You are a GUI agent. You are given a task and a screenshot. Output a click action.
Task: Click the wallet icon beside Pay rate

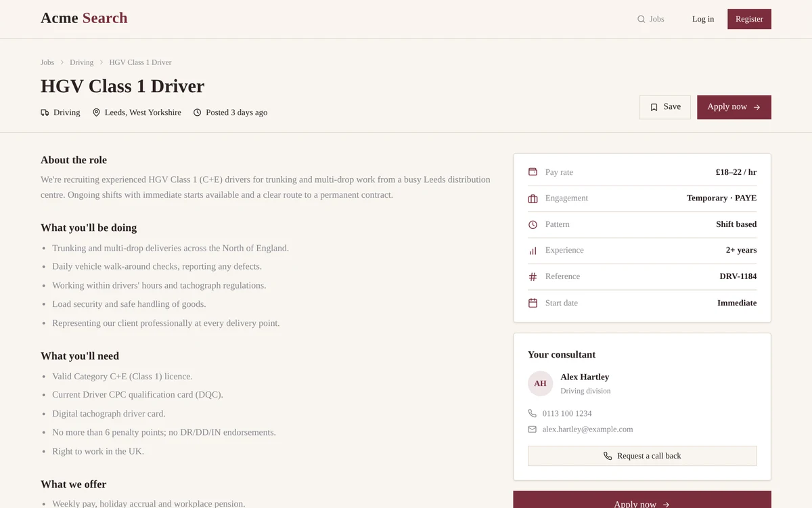533,172
